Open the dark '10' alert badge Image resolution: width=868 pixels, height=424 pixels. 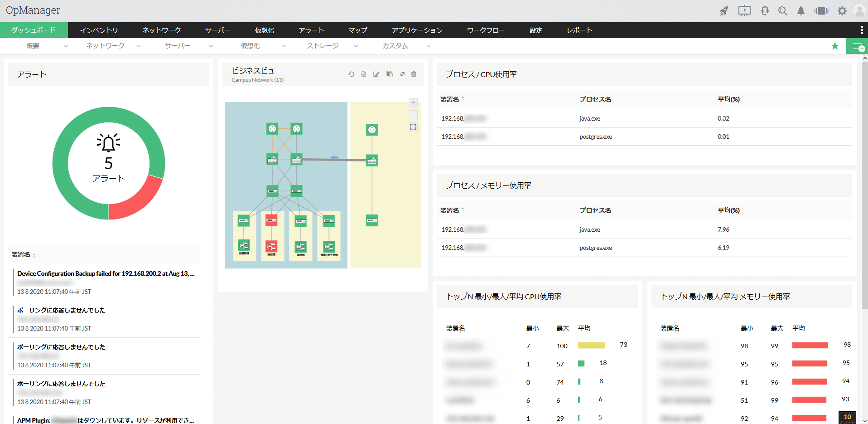pyautogui.click(x=847, y=418)
